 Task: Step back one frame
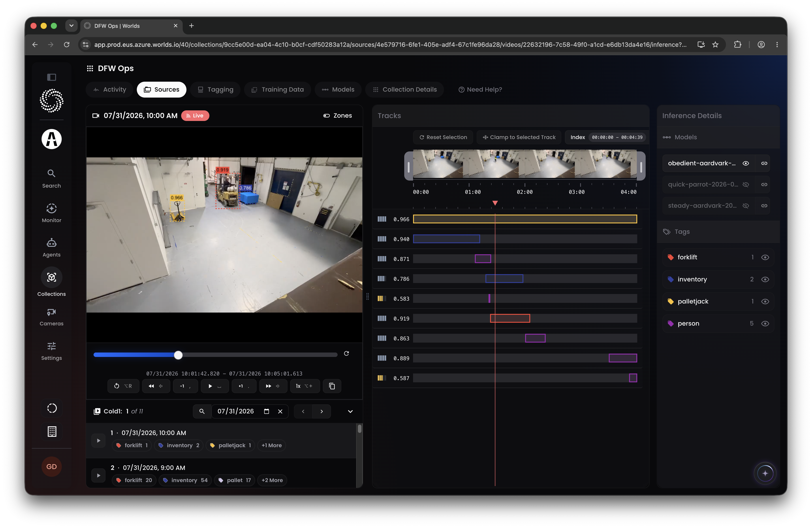pyautogui.click(x=185, y=386)
